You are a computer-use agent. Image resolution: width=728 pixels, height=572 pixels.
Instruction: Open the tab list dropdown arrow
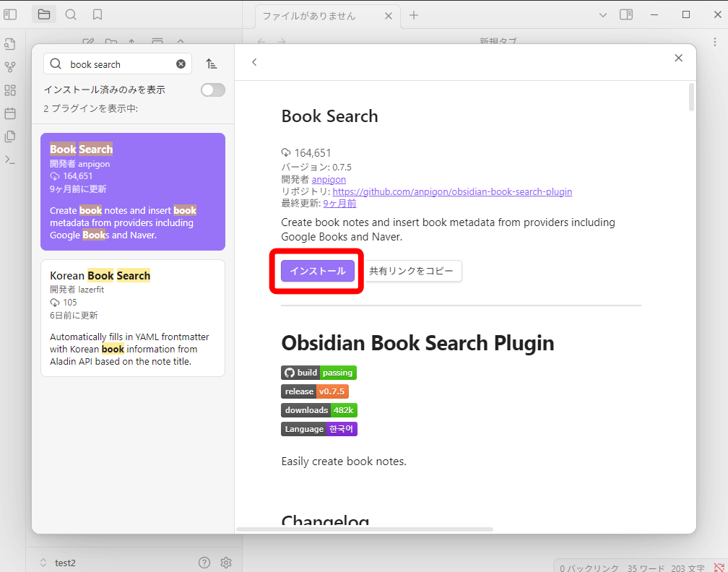602,15
